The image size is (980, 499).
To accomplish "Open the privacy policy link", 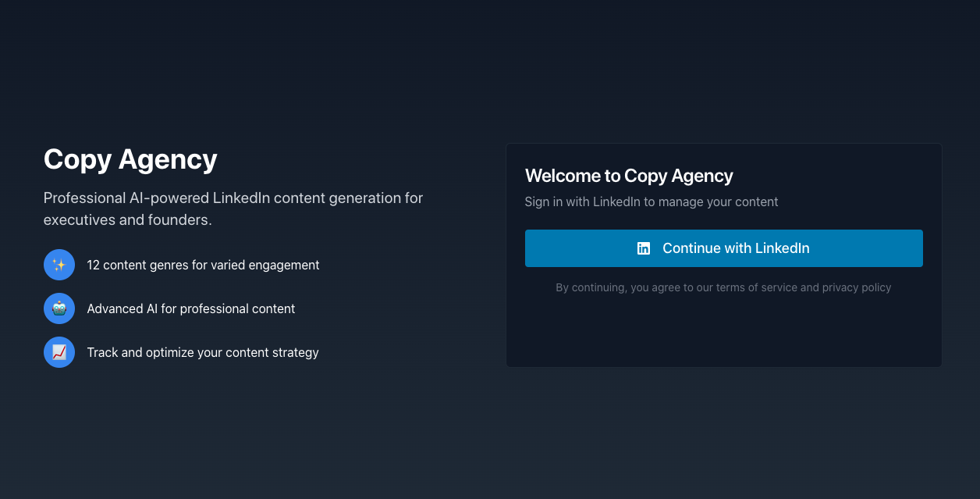I will (x=857, y=287).
